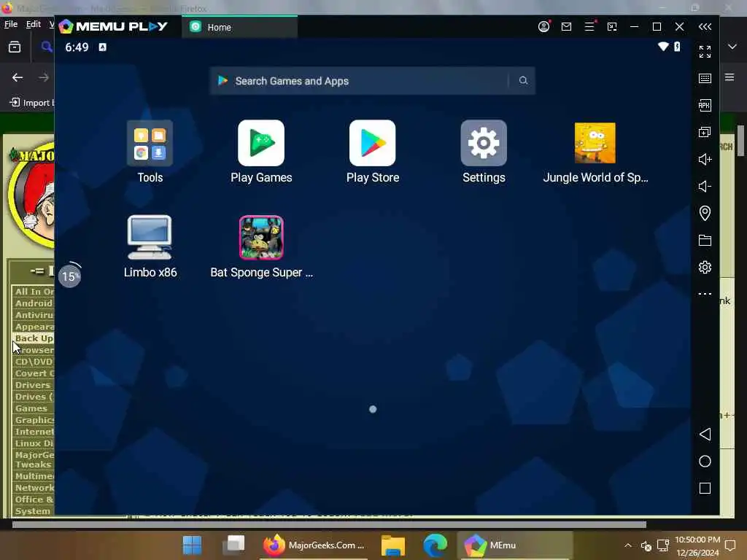747x560 pixels.
Task: Open Microsoft Edge from taskbar
Action: (435, 545)
